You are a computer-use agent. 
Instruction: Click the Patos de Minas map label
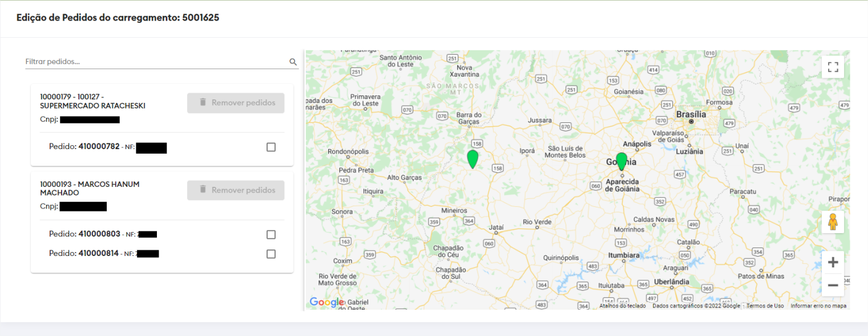coord(762,276)
